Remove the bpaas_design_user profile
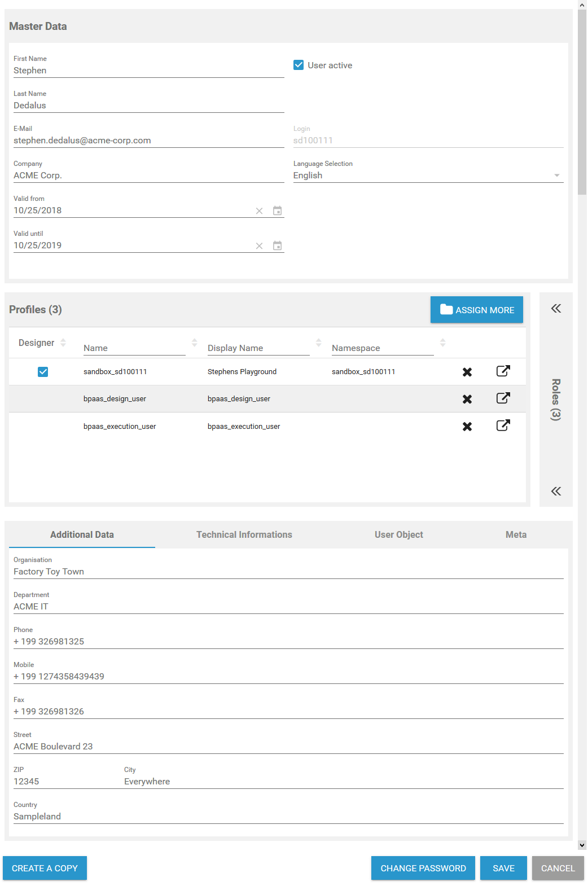The height and width of the screenshot is (886, 588). coord(467,399)
